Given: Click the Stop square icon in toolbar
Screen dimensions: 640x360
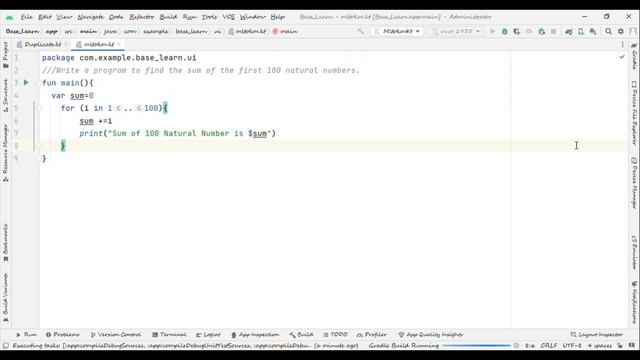Looking at the screenshot, I should (x=553, y=31).
